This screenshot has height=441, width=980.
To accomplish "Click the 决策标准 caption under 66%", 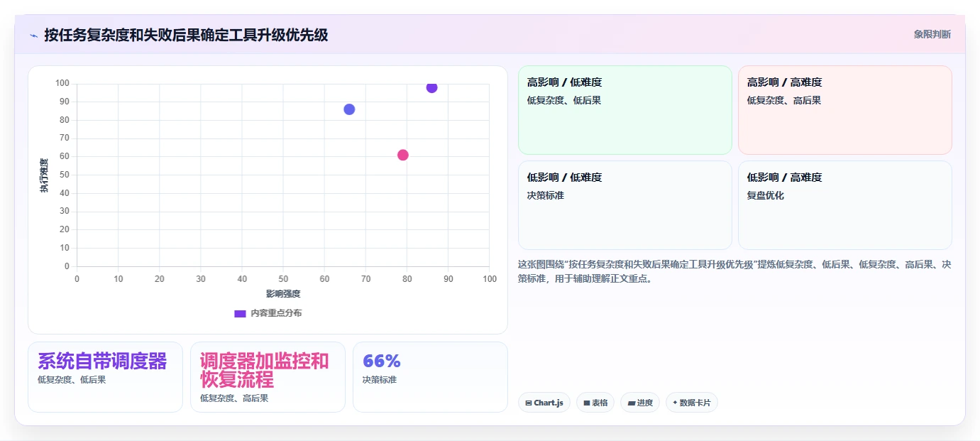I will 380,380.
